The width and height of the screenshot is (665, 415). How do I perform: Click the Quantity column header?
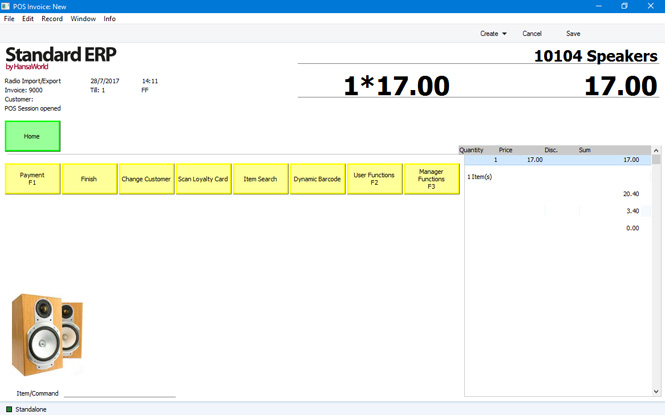(x=471, y=150)
